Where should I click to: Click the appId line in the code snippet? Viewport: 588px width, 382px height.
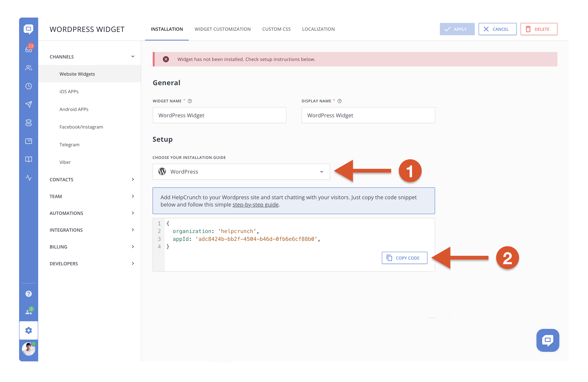246,239
